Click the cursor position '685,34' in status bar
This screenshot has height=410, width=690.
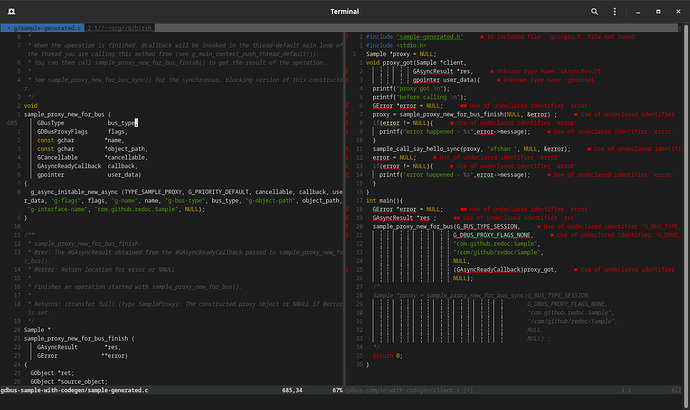(x=292, y=390)
